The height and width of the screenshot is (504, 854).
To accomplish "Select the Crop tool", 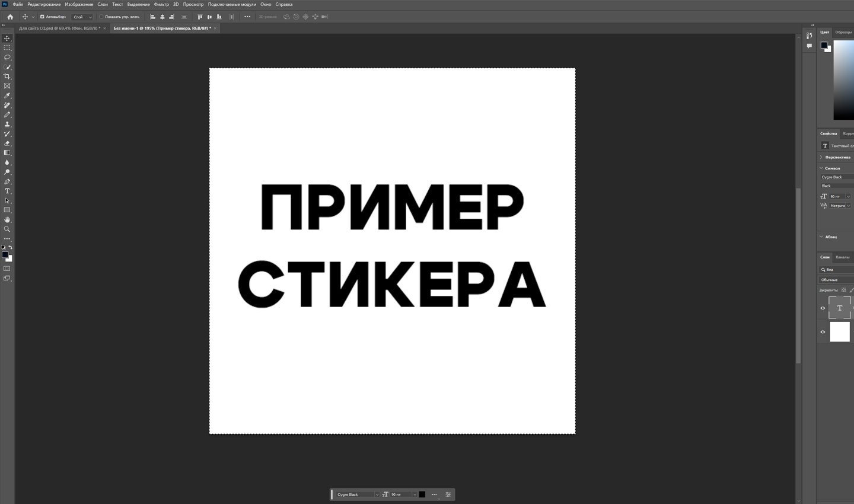I will (7, 76).
